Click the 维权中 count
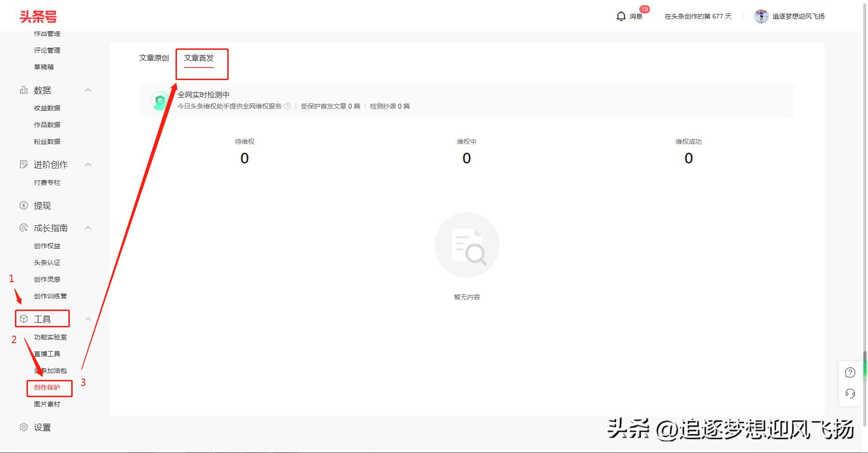 tap(467, 158)
